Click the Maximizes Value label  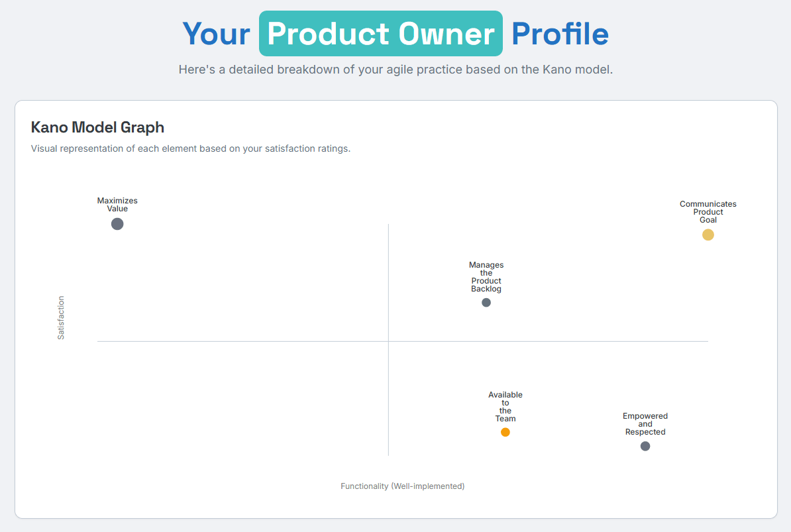[x=117, y=204]
